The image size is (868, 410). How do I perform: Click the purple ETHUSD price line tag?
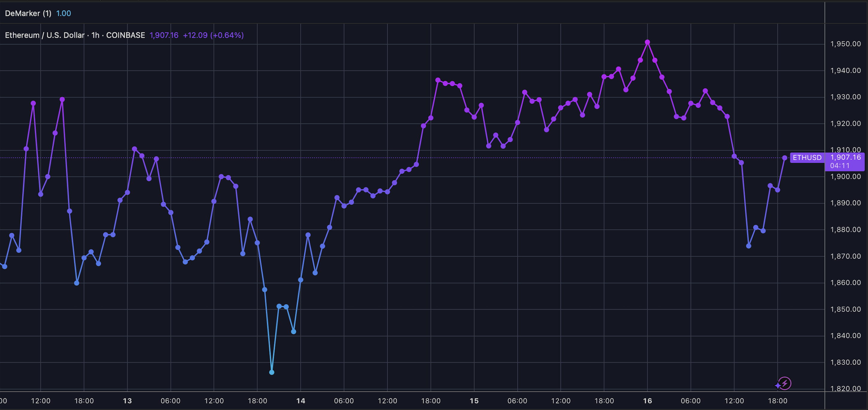(x=807, y=158)
